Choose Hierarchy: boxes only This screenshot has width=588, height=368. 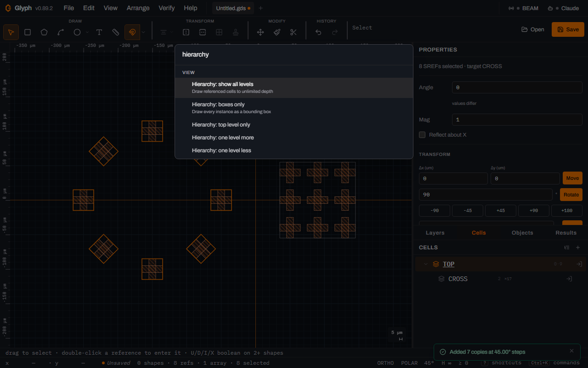[x=294, y=108]
